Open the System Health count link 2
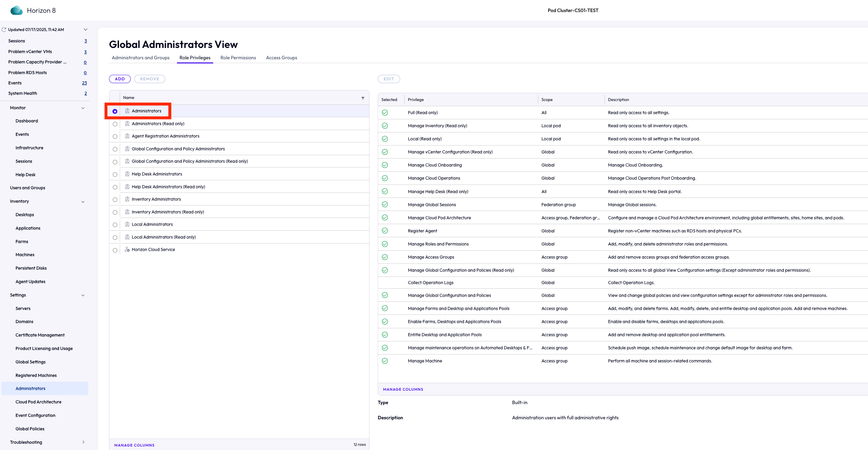 point(86,93)
